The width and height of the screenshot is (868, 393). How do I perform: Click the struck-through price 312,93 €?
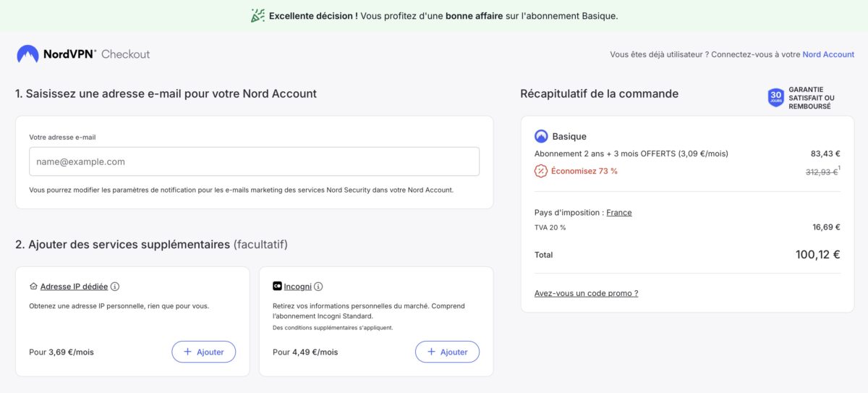[822, 172]
